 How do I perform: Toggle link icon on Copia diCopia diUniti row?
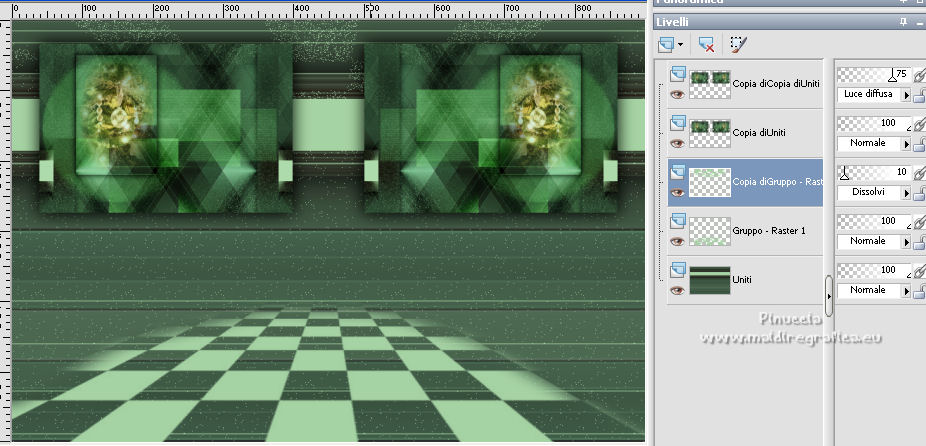[x=920, y=75]
